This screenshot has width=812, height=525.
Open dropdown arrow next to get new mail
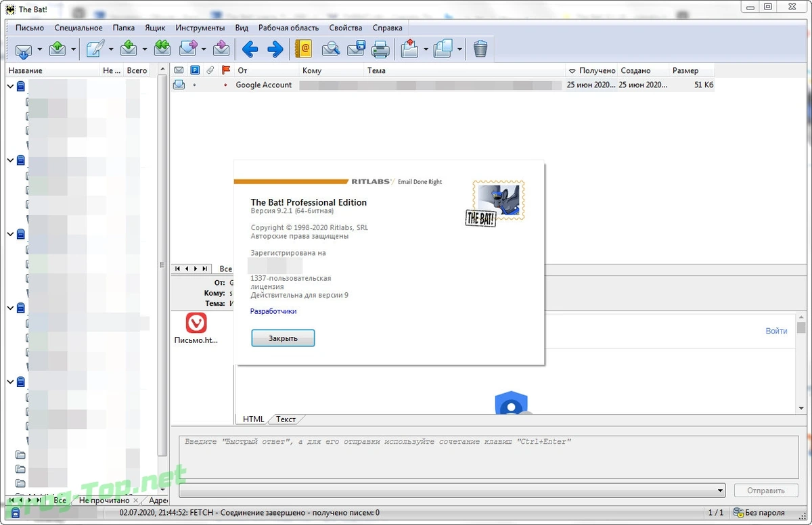pyautogui.click(x=40, y=49)
